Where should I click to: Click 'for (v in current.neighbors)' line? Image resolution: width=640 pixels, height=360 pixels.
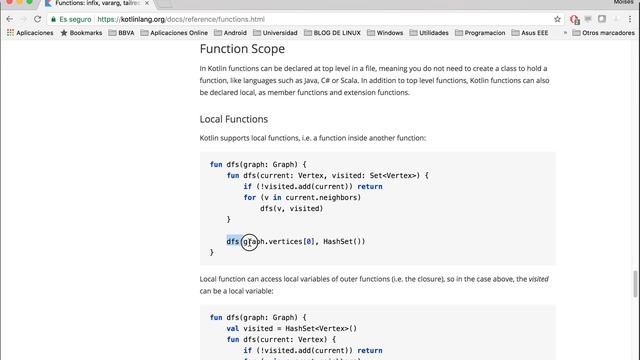coord(302,198)
